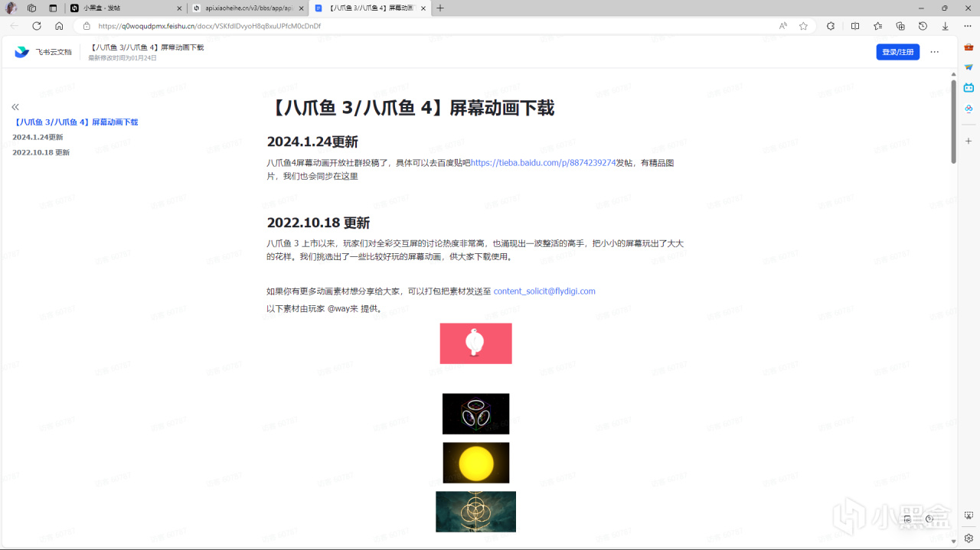
Task: View site information lock icon
Action: [87, 25]
